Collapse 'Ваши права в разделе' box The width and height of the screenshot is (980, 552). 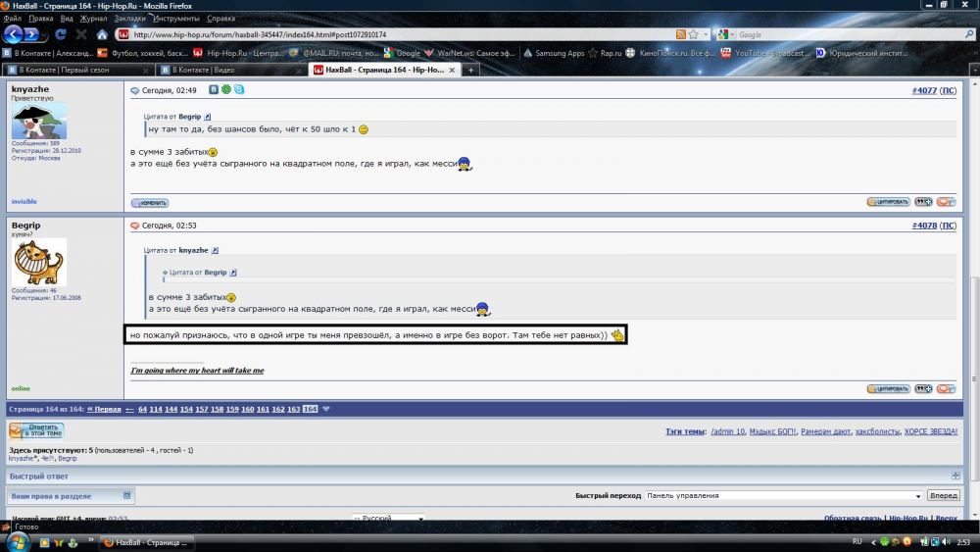[126, 496]
